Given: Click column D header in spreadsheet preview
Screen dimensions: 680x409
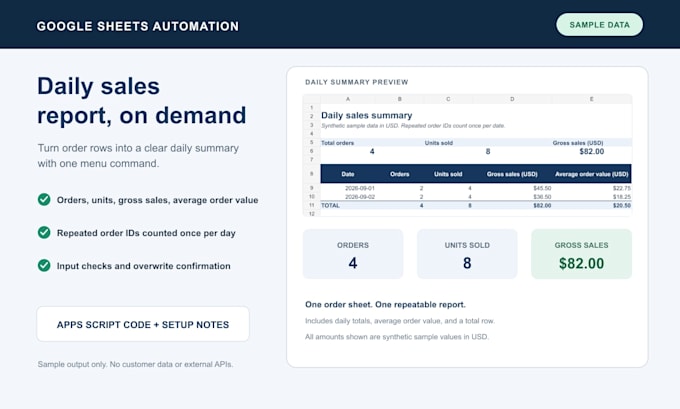Looking at the screenshot, I should [x=512, y=99].
